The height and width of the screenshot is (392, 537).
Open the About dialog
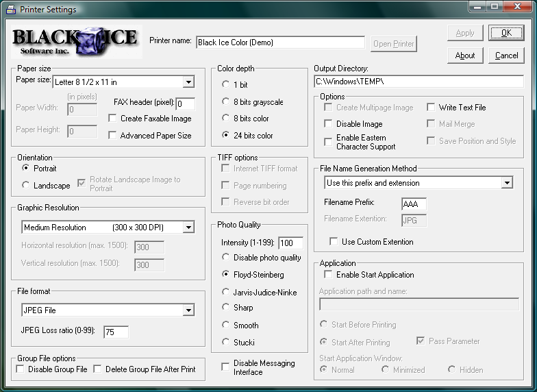(x=465, y=56)
